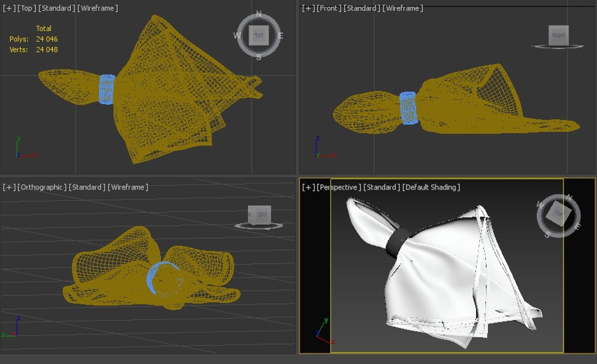Click W compass point on Top ViewCube
The width and height of the screenshot is (597, 364).
pyautogui.click(x=237, y=35)
